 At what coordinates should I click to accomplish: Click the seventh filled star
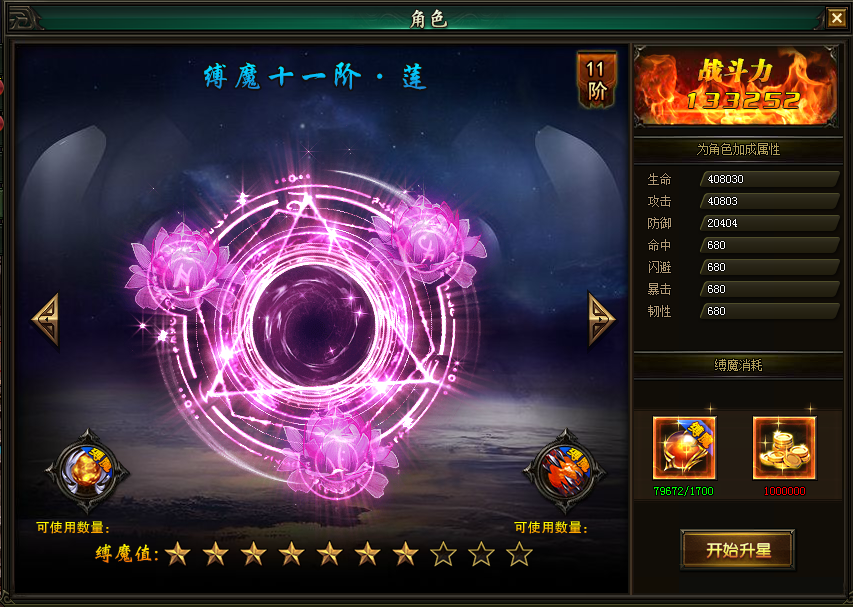[405, 554]
